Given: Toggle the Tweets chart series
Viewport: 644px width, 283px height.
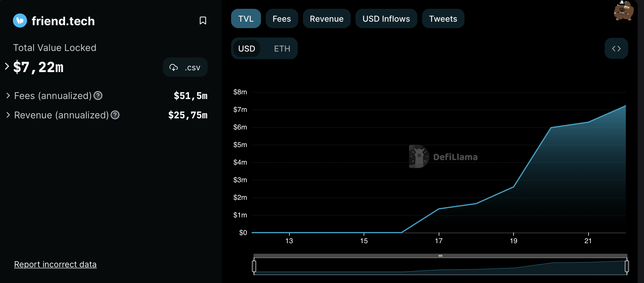Looking at the screenshot, I should 443,18.
